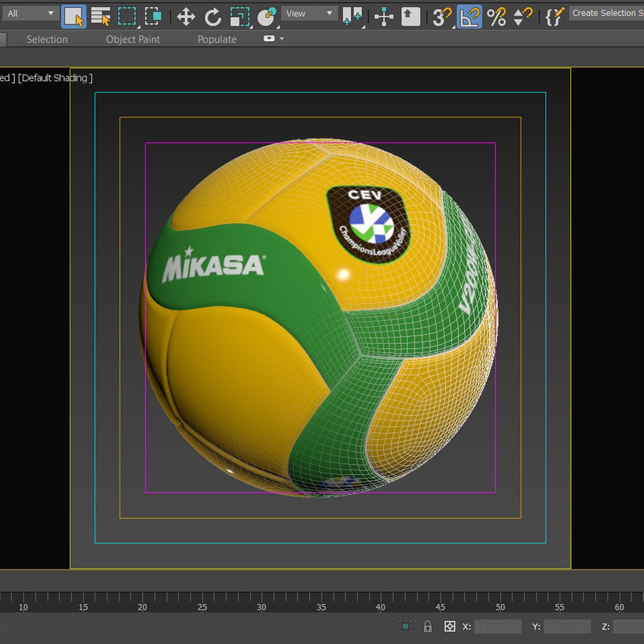Expand the ribbon display options arrow
This screenshot has width=644, height=644.
(x=281, y=39)
